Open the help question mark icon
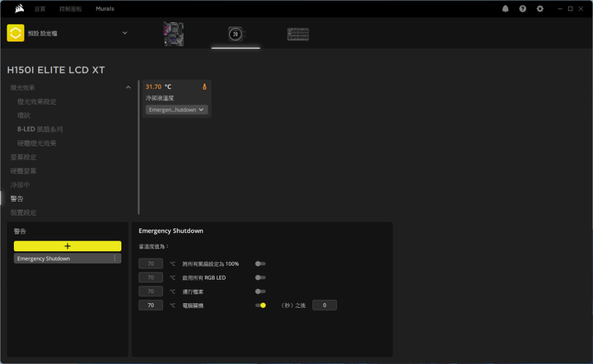Viewport: 593px width, 364px height. coord(523,9)
